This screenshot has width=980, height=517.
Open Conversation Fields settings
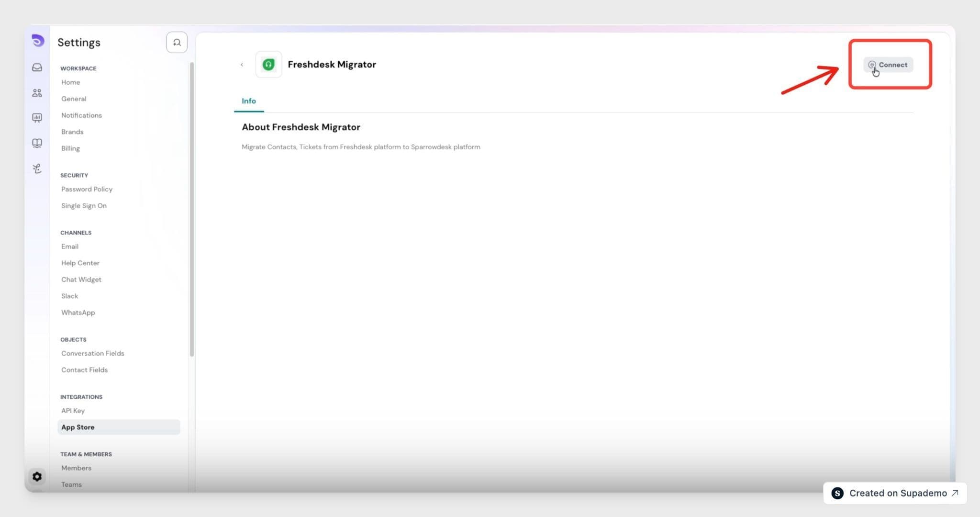(92, 353)
